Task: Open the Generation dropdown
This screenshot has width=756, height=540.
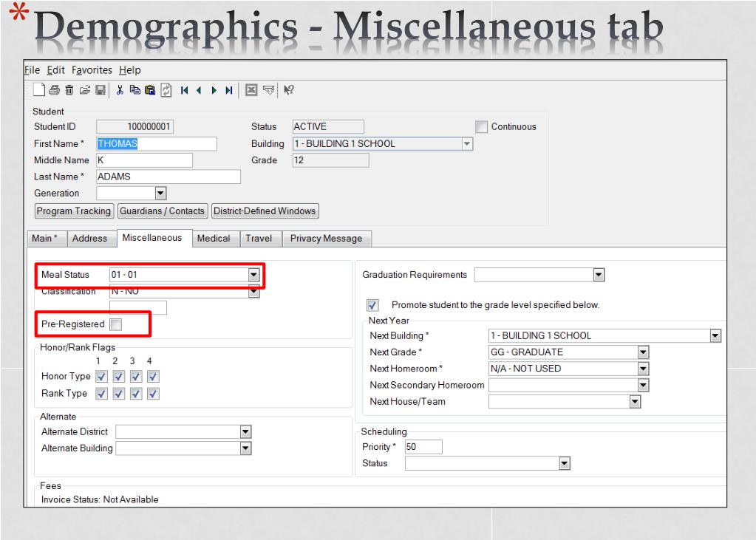Action: (160, 194)
